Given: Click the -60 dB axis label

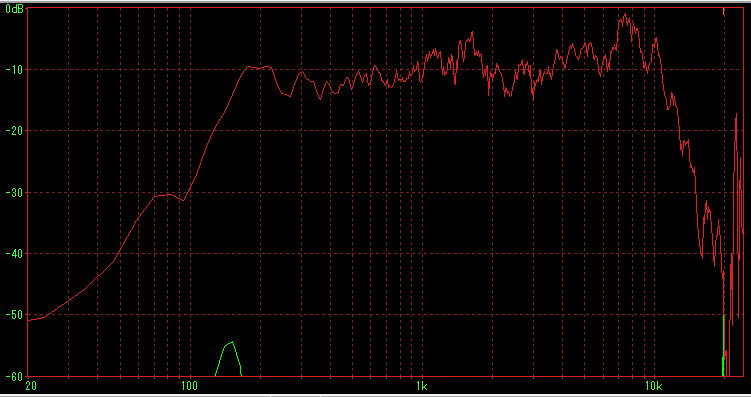Looking at the screenshot, I should click(14, 376).
